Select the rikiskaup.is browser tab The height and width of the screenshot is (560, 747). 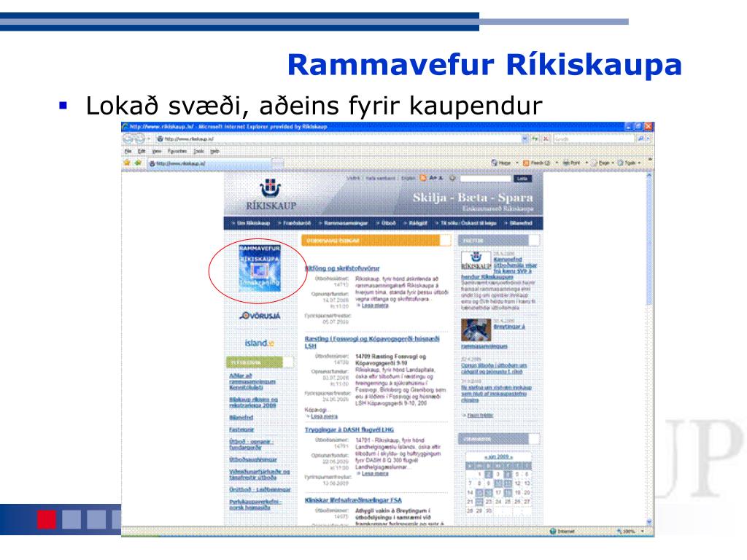pos(209,163)
